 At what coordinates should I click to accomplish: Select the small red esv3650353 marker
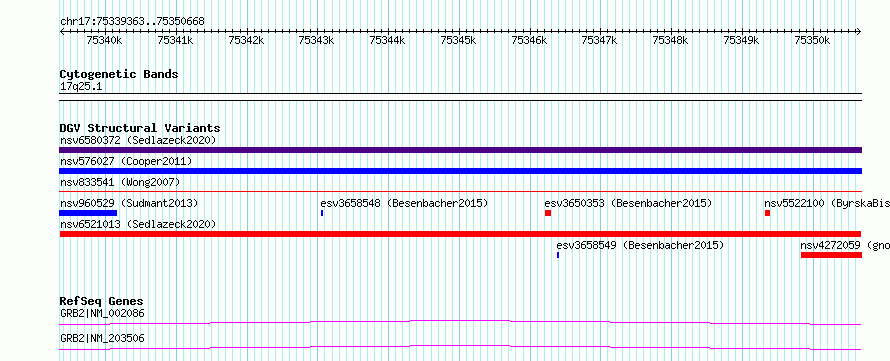548,213
